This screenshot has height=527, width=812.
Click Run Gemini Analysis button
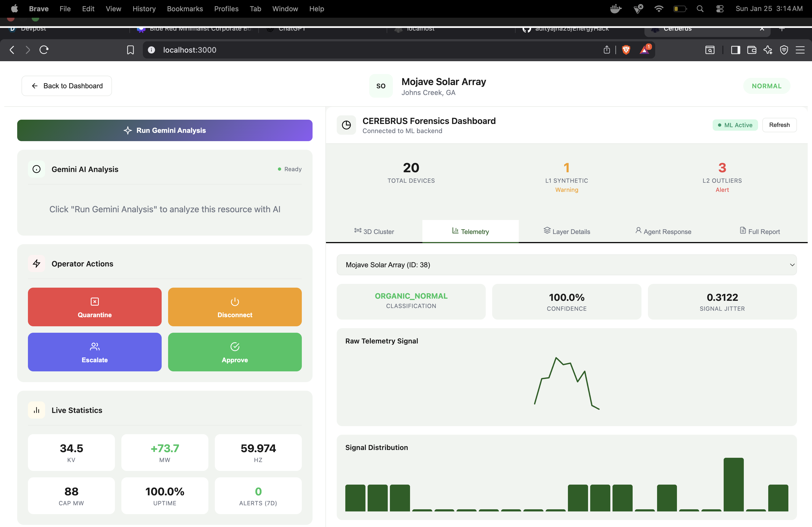pyautogui.click(x=164, y=130)
